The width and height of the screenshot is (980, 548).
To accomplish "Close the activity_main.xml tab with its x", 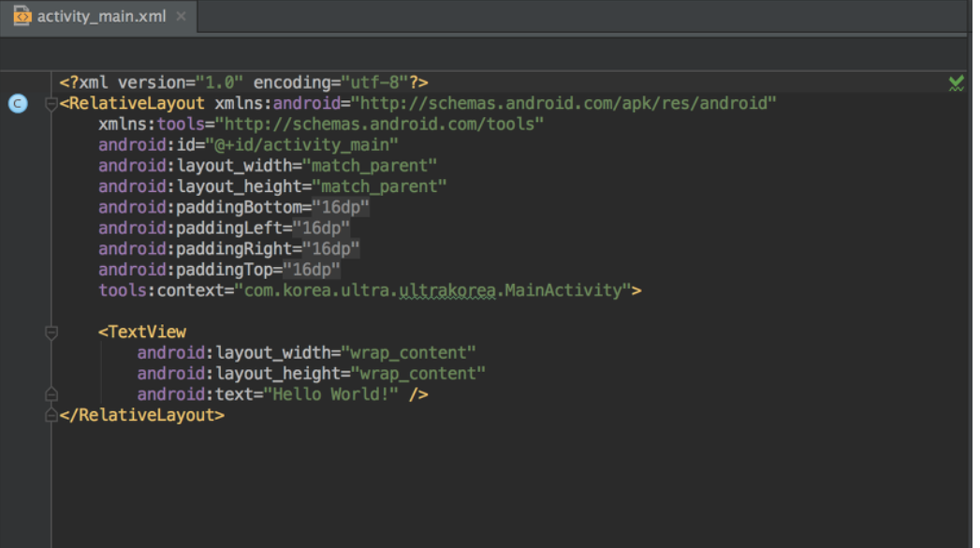I will coord(181,16).
